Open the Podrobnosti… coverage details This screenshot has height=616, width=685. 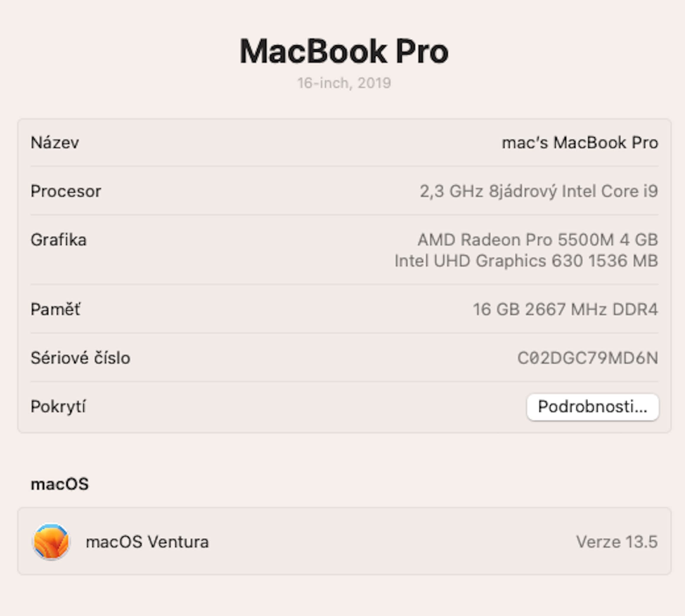592,407
